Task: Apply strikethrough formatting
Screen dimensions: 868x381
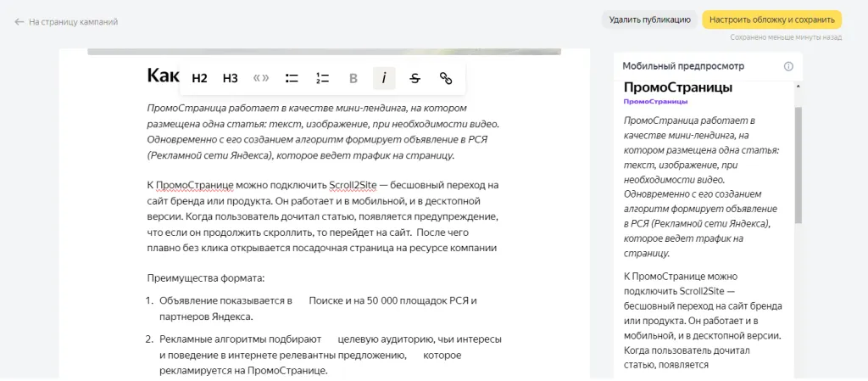Action: (415, 78)
